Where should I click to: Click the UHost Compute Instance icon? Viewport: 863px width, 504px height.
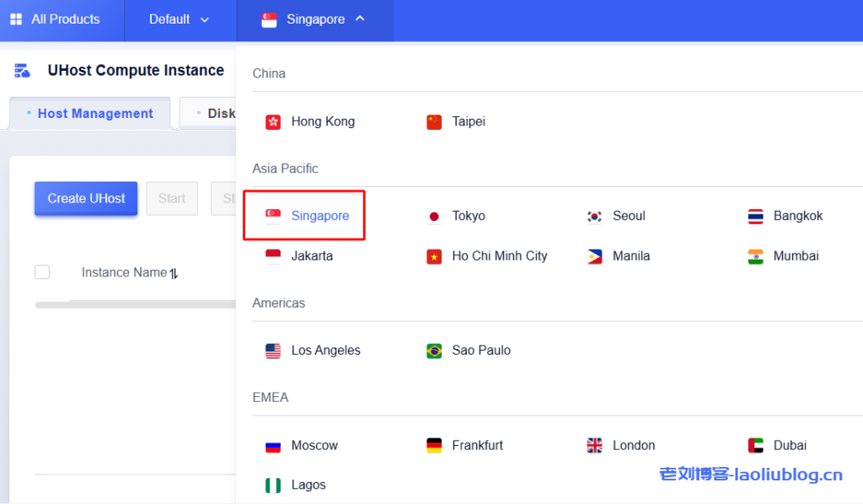pyautogui.click(x=23, y=71)
